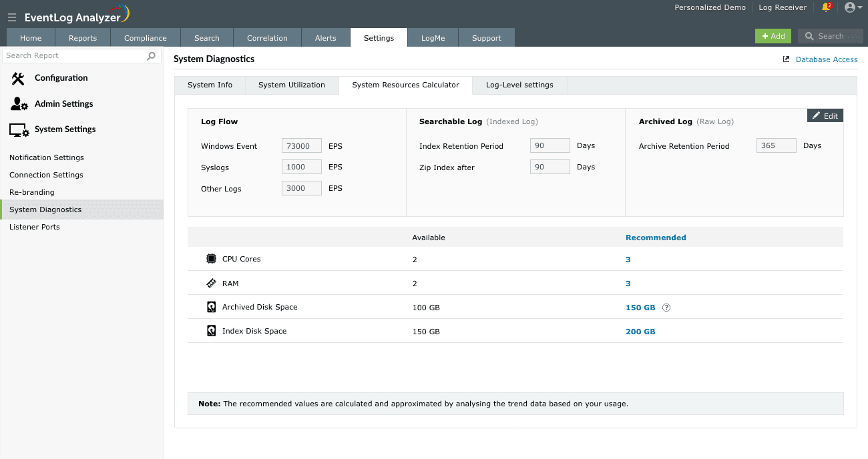
Task: Click the Admin Settings user-gear icon
Action: [19, 104]
